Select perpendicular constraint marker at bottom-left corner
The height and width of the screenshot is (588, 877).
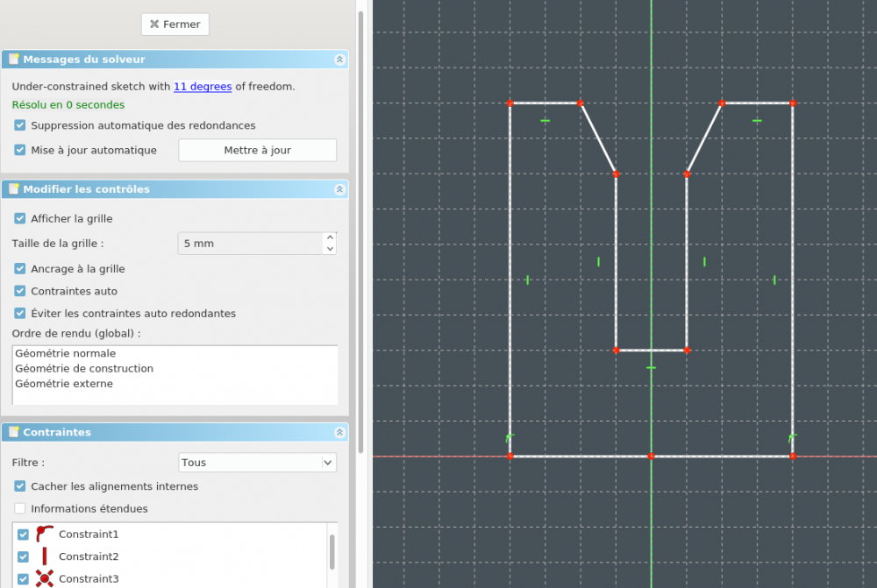[x=510, y=438]
